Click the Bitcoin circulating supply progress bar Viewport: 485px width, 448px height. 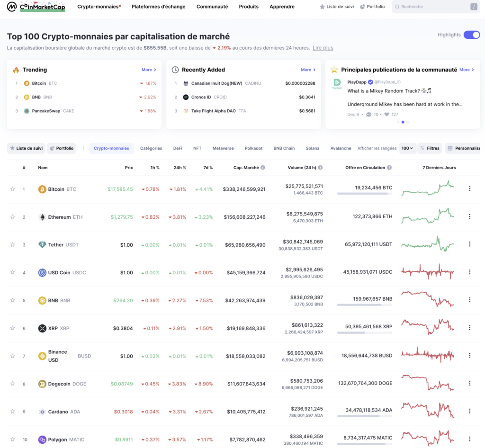(365, 194)
